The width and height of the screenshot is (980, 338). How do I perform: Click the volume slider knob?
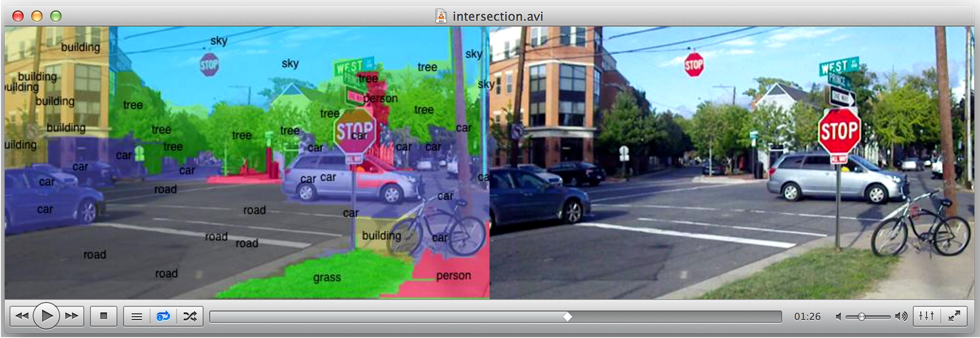(861, 316)
